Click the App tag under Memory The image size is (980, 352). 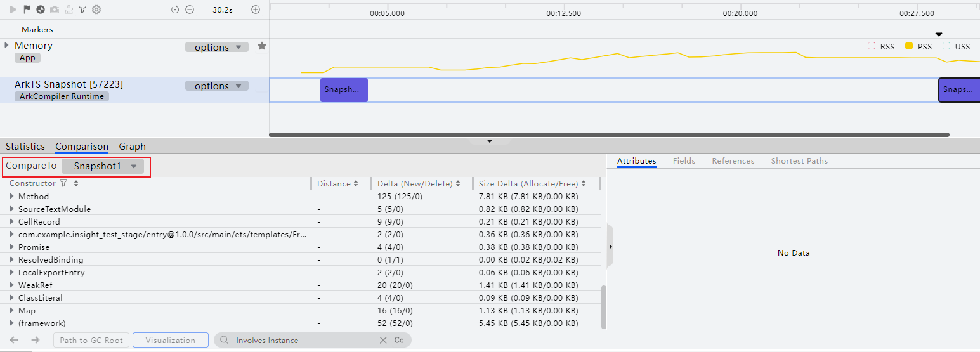[x=27, y=58]
